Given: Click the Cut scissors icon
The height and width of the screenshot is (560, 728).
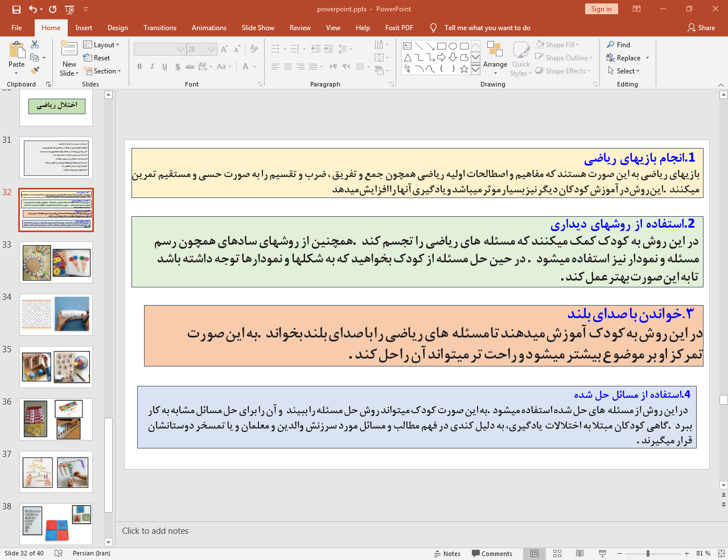Looking at the screenshot, I should tap(35, 44).
